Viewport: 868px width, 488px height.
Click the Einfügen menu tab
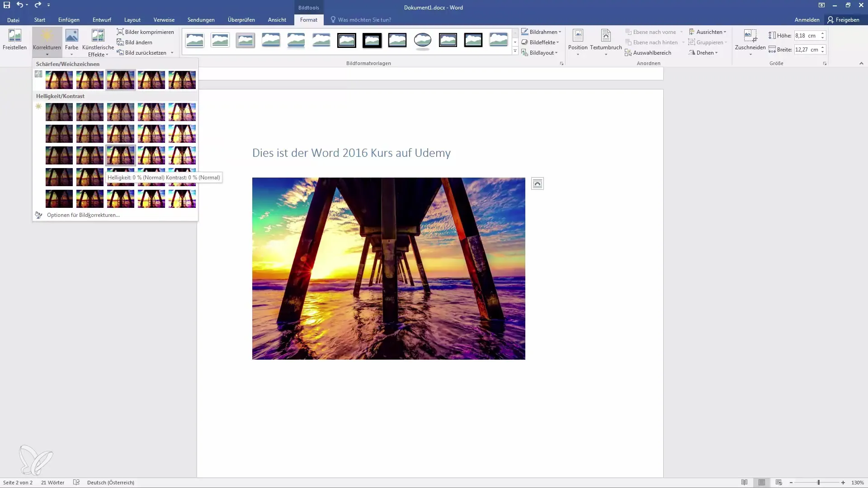coord(69,20)
